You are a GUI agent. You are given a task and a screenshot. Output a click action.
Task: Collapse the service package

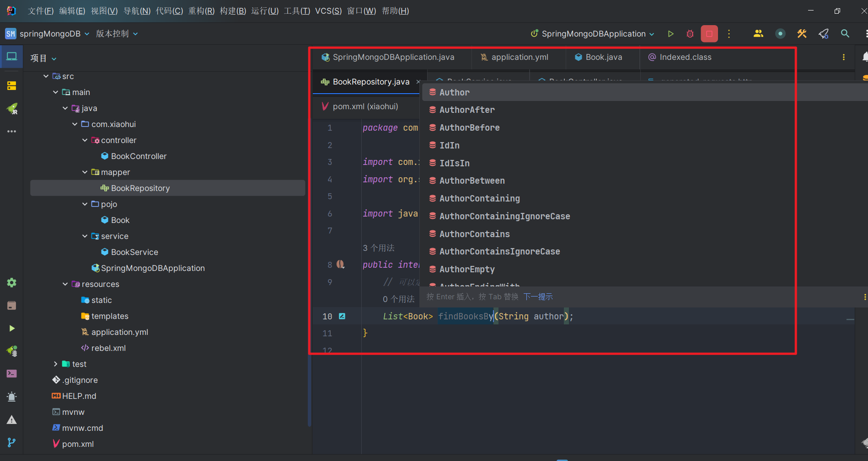[85, 236]
